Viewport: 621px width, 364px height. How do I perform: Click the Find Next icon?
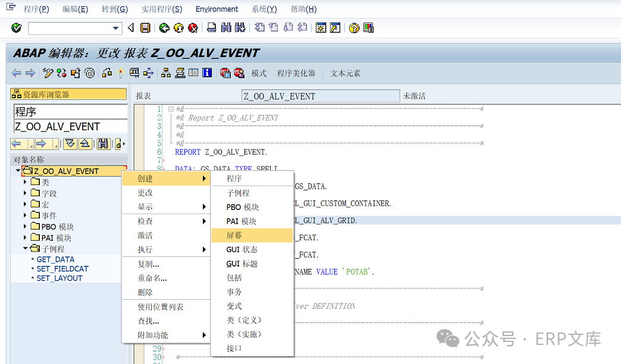coord(239,27)
